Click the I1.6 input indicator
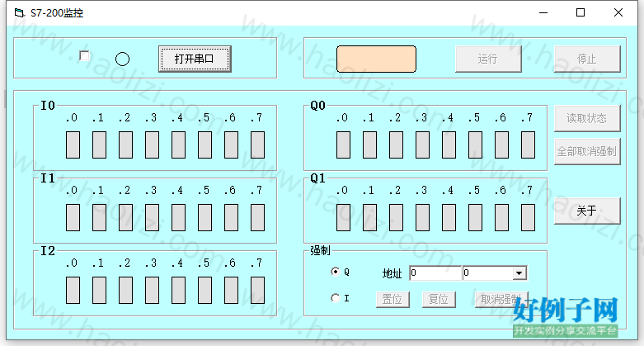 (x=231, y=217)
